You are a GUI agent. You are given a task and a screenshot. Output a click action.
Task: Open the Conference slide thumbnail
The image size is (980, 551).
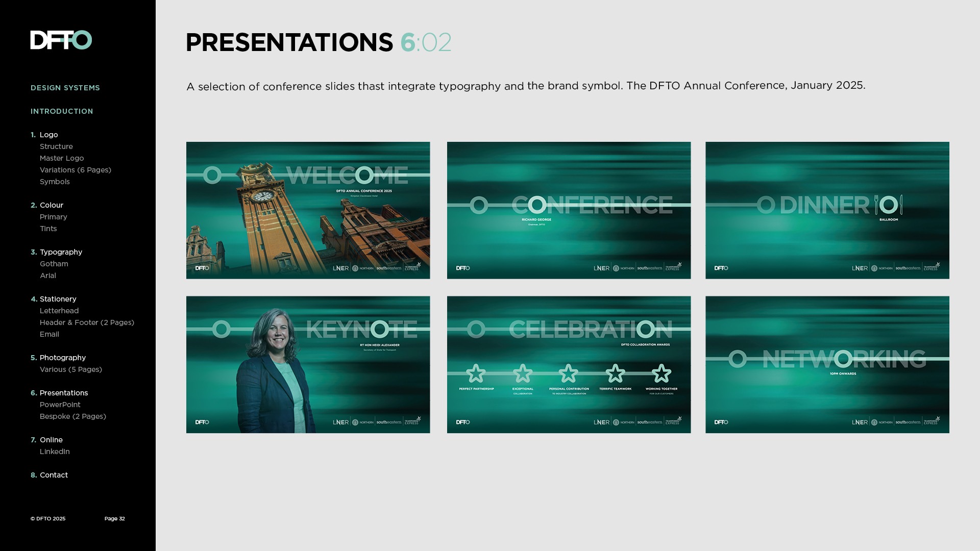point(569,210)
